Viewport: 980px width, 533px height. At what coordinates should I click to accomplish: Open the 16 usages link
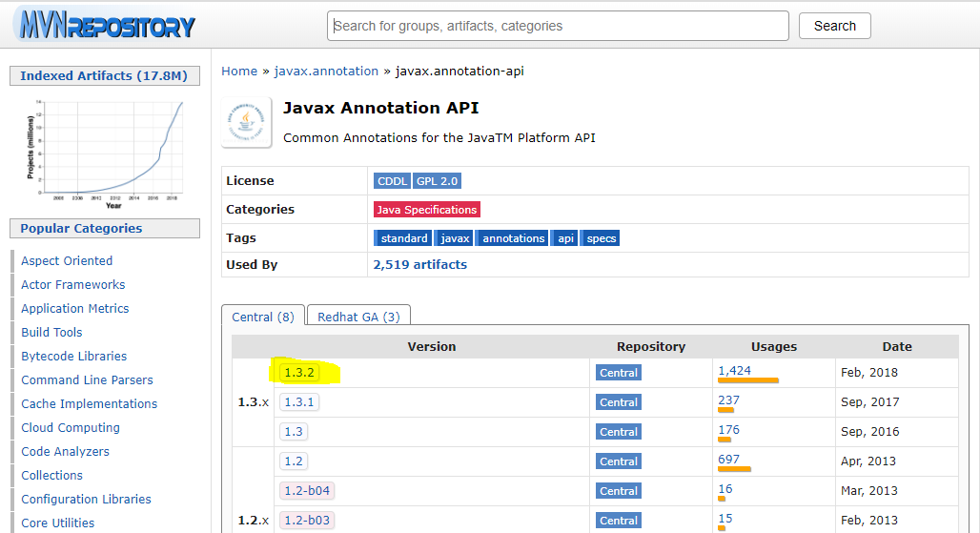coord(725,488)
